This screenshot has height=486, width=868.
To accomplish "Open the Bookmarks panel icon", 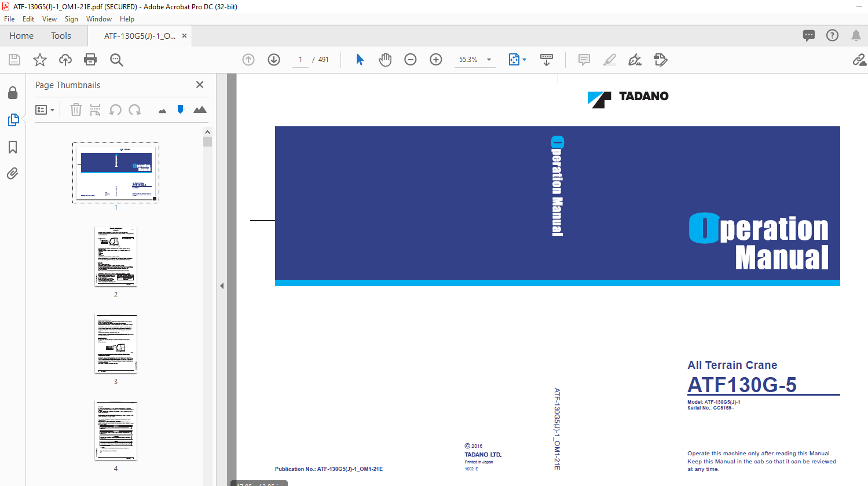I will (x=13, y=147).
